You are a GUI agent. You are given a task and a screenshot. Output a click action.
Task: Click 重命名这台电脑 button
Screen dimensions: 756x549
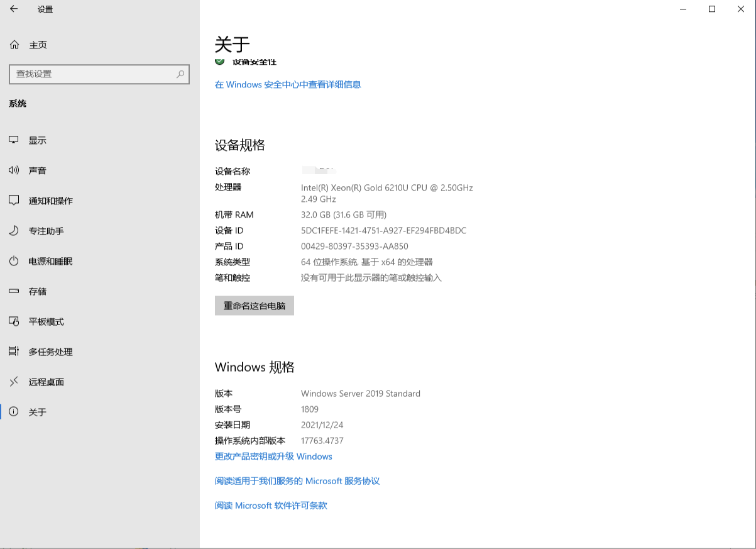click(x=255, y=306)
